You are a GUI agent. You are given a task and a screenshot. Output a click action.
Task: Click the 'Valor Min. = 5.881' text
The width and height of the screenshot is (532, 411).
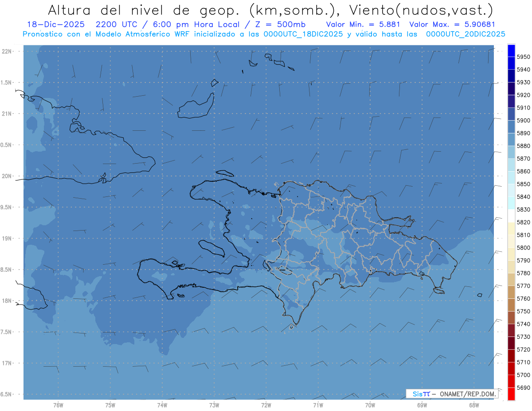pos(363,24)
